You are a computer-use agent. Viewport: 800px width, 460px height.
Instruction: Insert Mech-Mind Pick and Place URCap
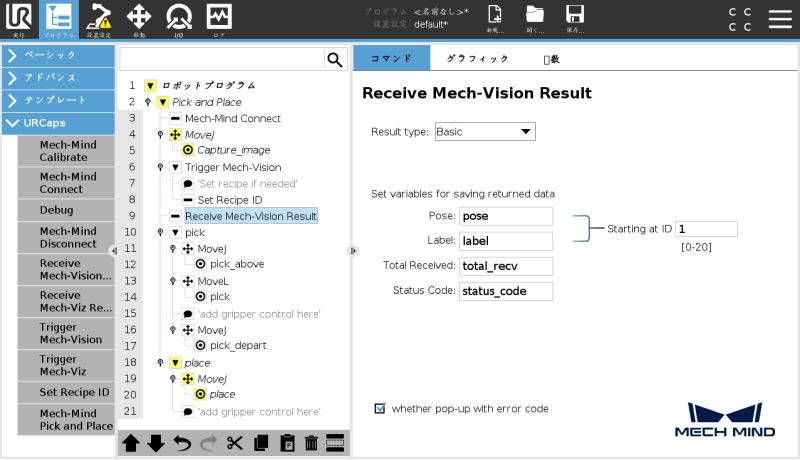tap(66, 420)
